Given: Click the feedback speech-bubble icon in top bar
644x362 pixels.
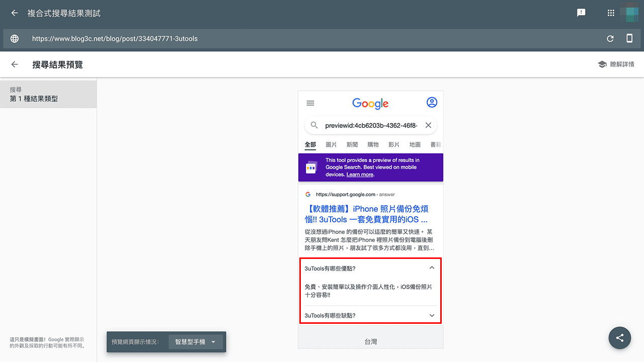Looking at the screenshot, I should pos(581,13).
